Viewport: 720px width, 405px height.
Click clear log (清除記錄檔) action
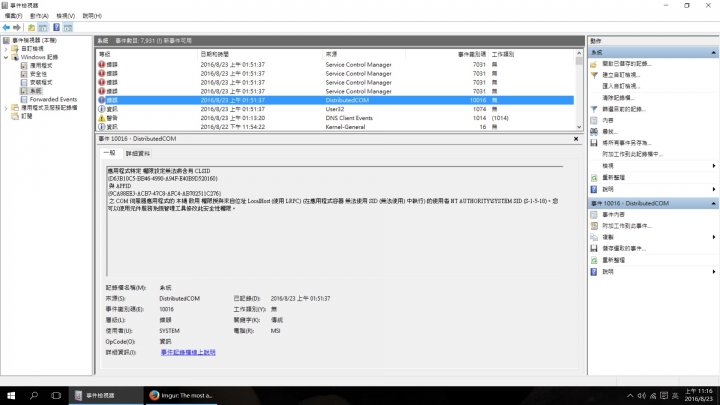click(x=618, y=98)
